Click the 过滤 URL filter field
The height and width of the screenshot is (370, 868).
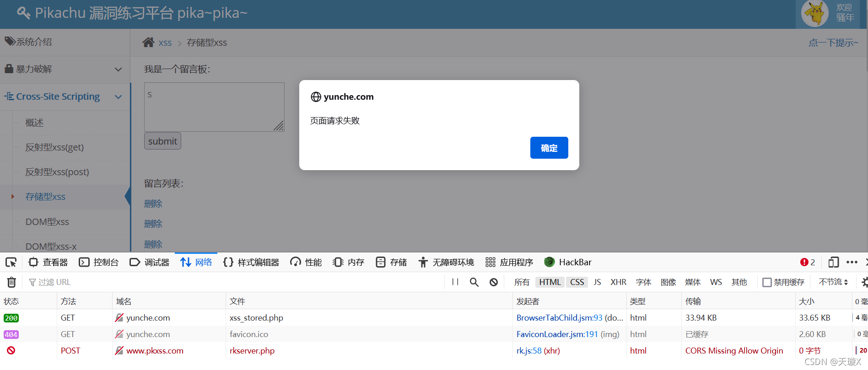pos(233,282)
